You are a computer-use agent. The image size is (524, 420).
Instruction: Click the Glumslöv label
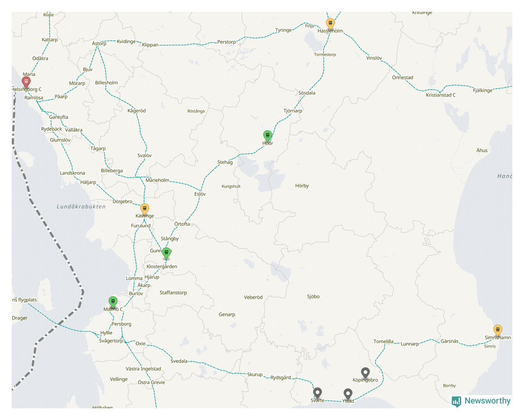tap(60, 140)
